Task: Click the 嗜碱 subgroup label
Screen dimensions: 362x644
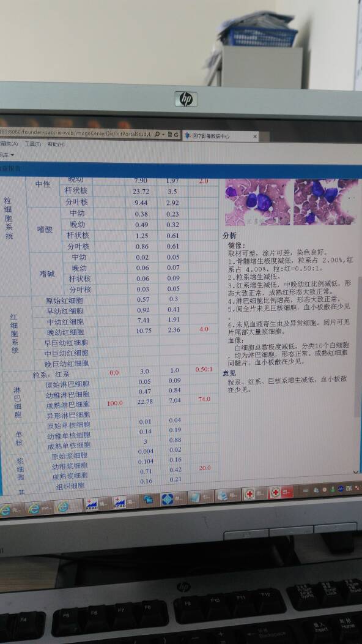Action: click(47, 274)
